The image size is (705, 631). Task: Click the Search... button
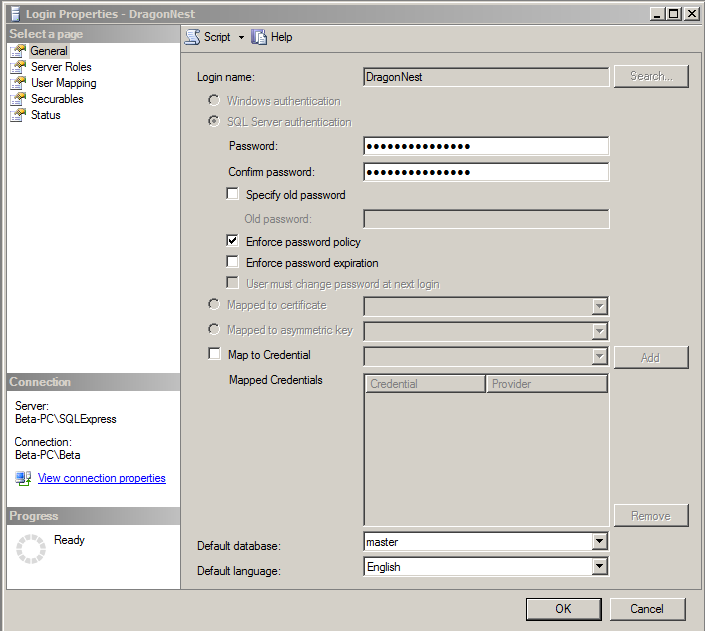651,76
